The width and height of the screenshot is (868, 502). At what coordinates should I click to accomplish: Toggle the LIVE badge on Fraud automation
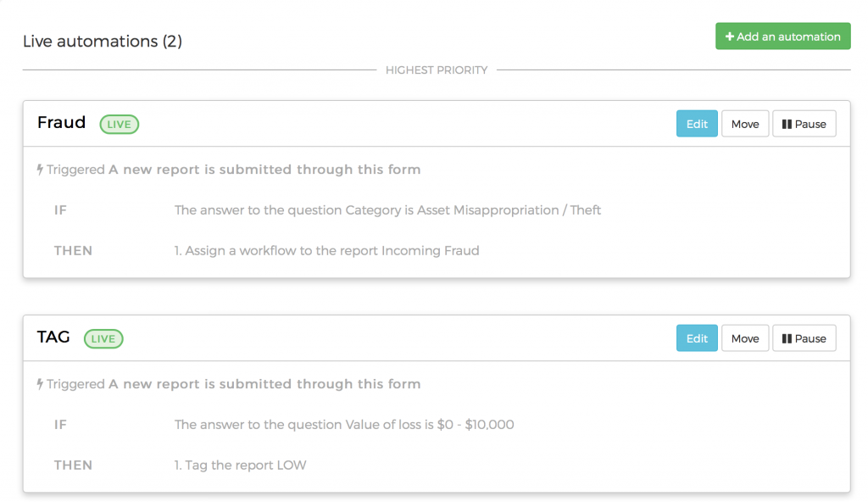[x=119, y=124]
